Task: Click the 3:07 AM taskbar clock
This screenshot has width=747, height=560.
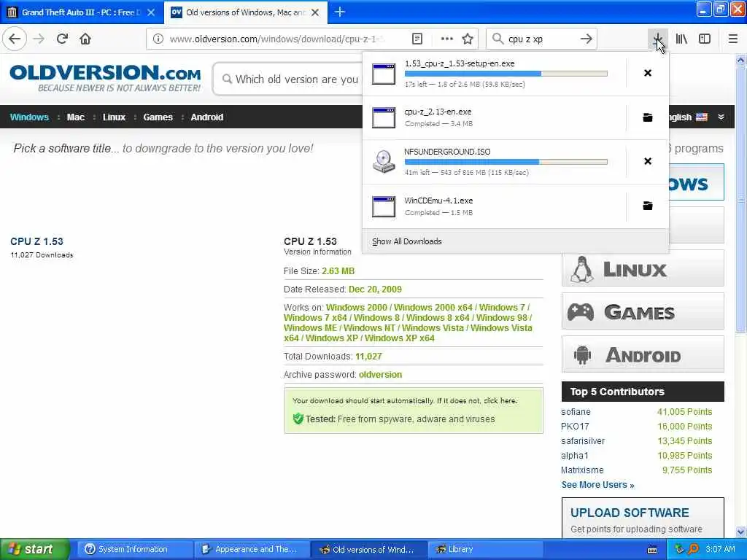Action: coord(720,549)
